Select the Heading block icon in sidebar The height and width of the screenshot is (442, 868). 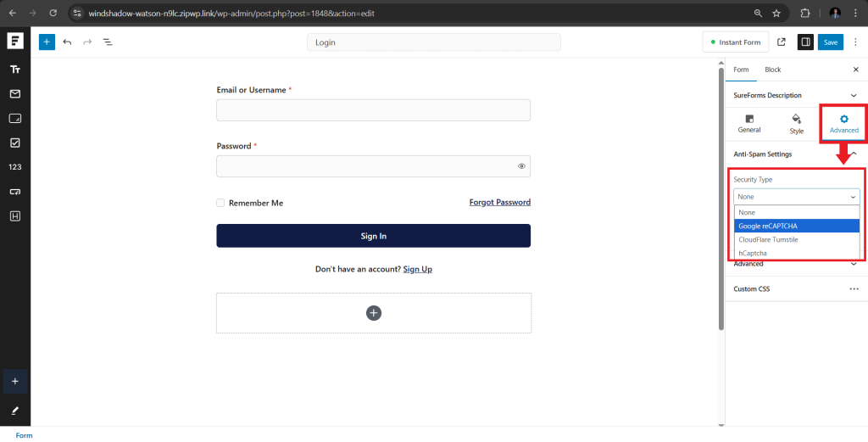click(x=15, y=216)
